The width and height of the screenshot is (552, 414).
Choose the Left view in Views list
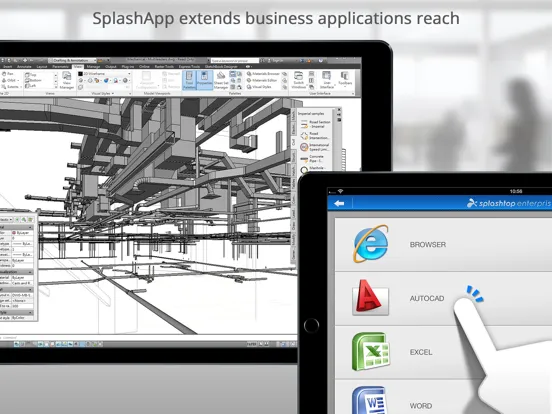(31, 86)
